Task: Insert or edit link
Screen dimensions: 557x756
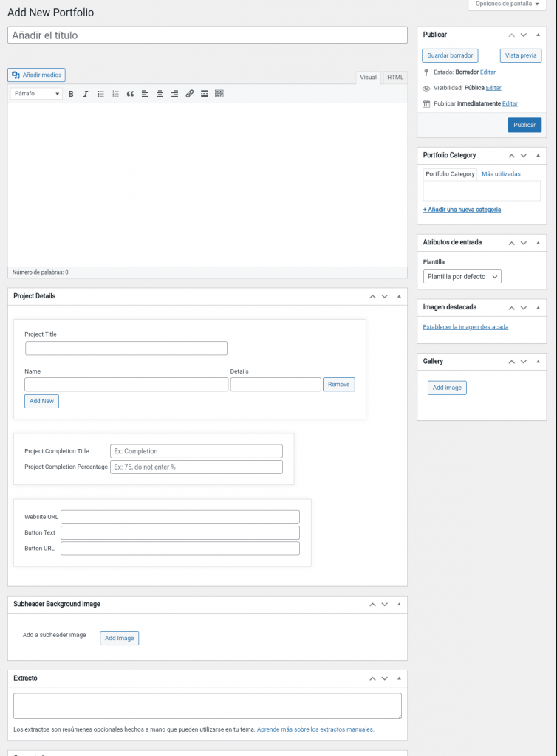Action: point(190,94)
